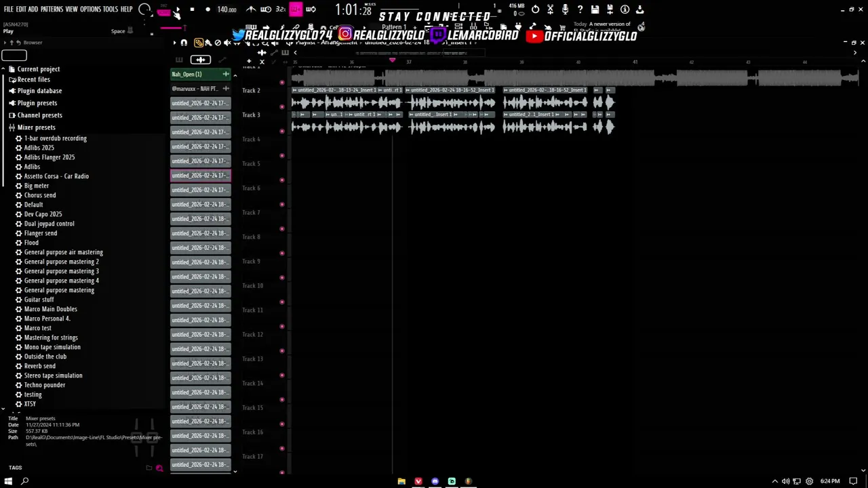
Task: Open Windows Start from the taskbar
Action: 9,481
